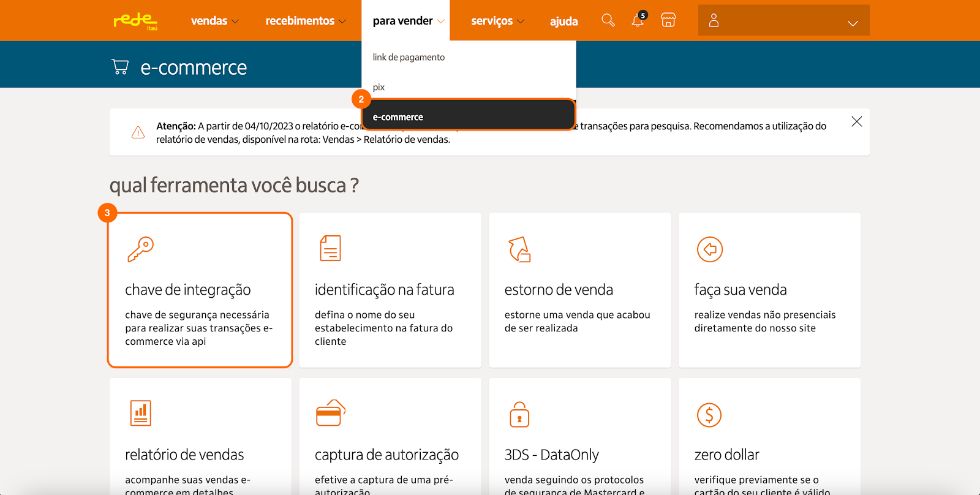Open captura de autorização card title

tap(386, 455)
